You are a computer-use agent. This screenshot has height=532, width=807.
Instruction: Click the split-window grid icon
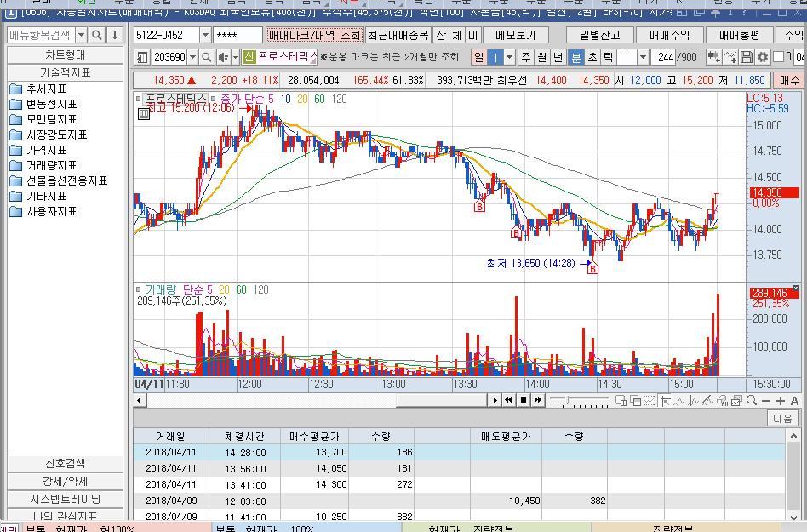tap(621, 400)
